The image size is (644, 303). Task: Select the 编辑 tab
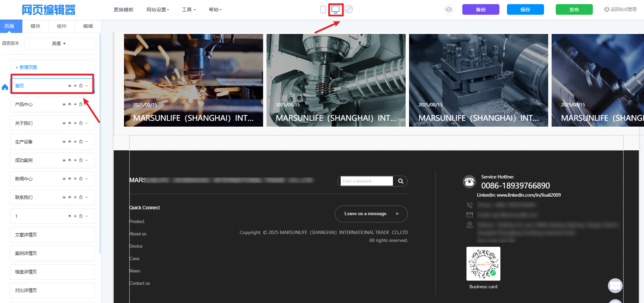[88, 26]
